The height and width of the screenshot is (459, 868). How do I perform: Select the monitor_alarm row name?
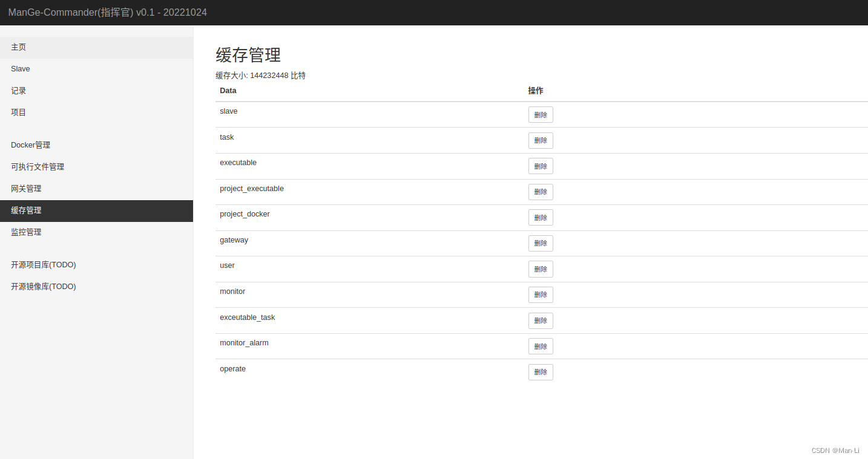(x=245, y=343)
